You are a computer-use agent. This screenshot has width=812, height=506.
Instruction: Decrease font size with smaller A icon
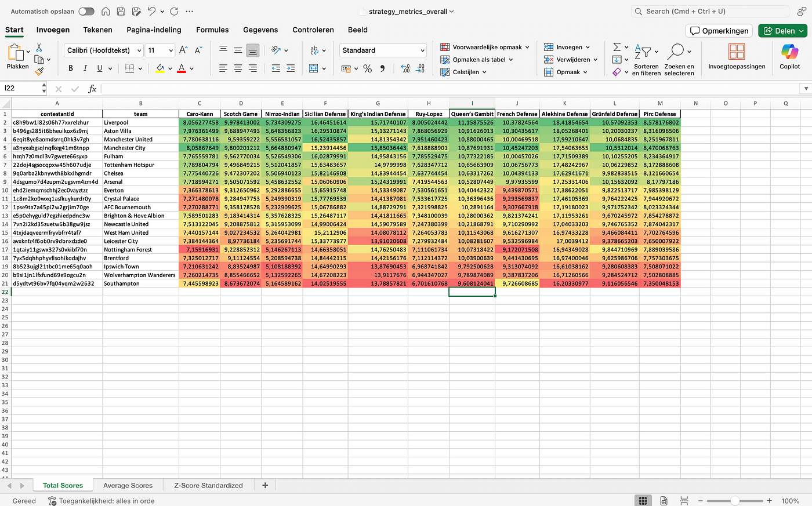coord(198,50)
